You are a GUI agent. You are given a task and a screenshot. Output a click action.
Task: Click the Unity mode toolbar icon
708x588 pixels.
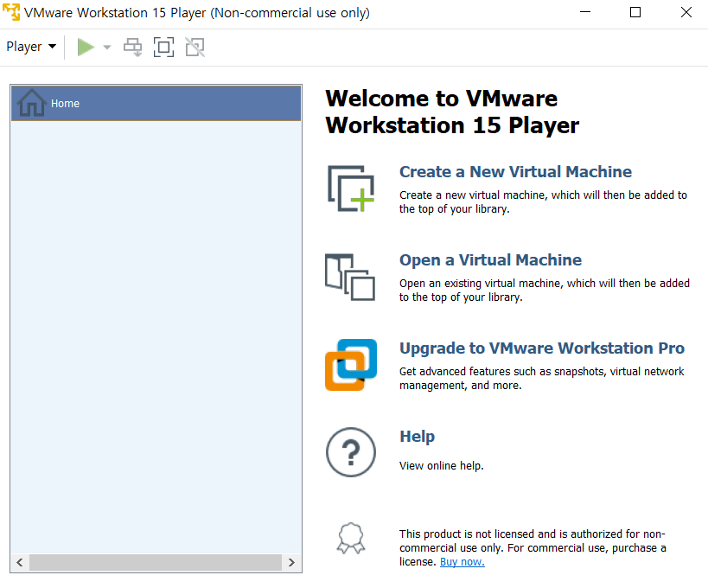pyautogui.click(x=195, y=47)
